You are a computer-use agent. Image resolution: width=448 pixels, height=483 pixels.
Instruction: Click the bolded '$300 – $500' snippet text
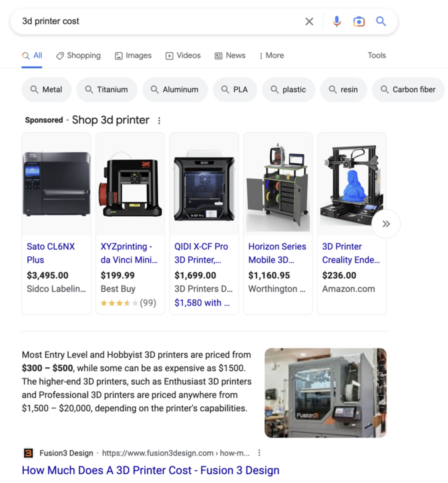[47, 368]
